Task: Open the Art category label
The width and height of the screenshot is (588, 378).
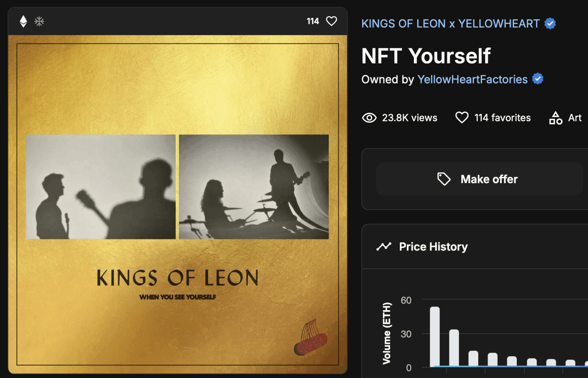Action: [x=575, y=118]
